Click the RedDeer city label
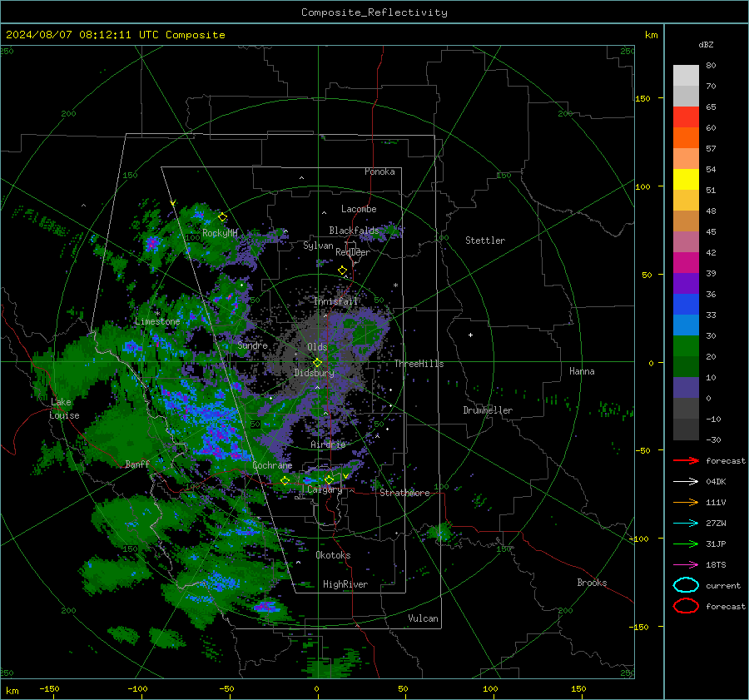Screen dimensions: 749x700 (353, 252)
